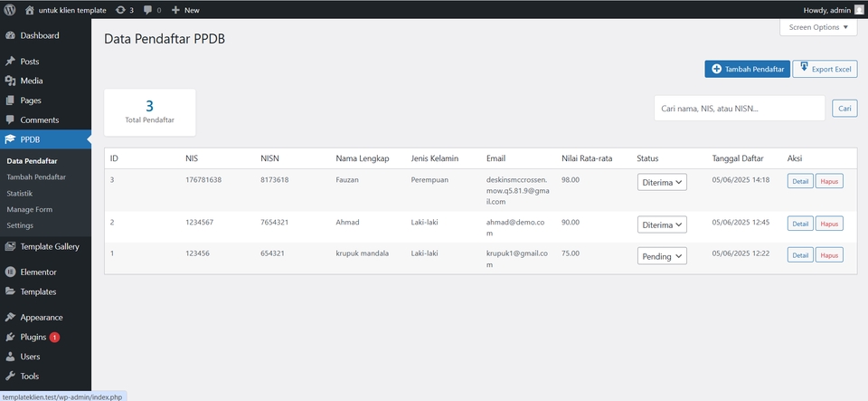Open the updates icon showing 3
The image size is (868, 401).
[120, 10]
